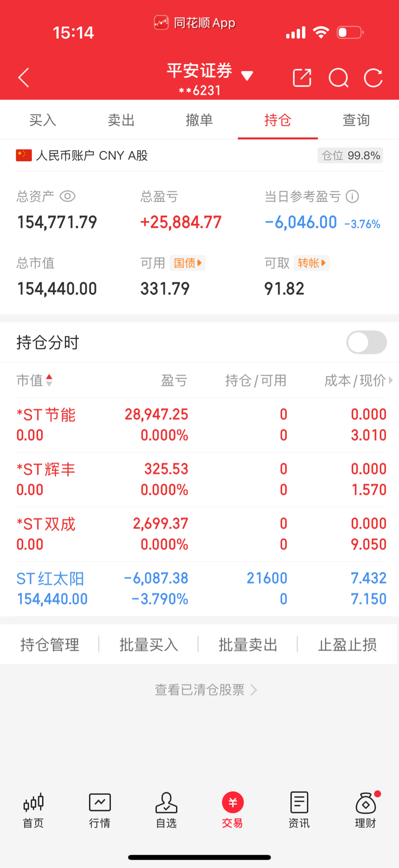Tap the search magnifier icon
Viewport: 399px width, 868px height.
(339, 78)
